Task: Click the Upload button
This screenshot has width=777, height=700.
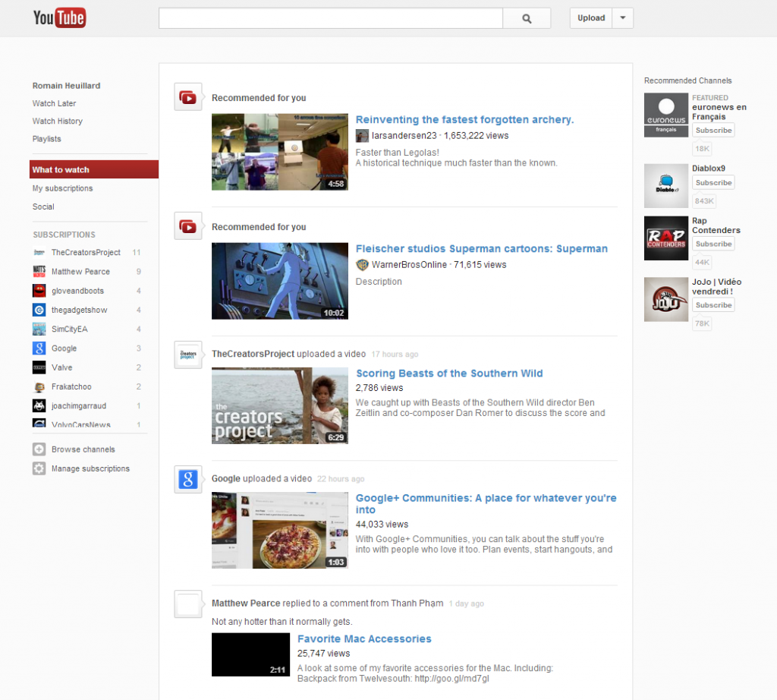Action: coord(590,17)
